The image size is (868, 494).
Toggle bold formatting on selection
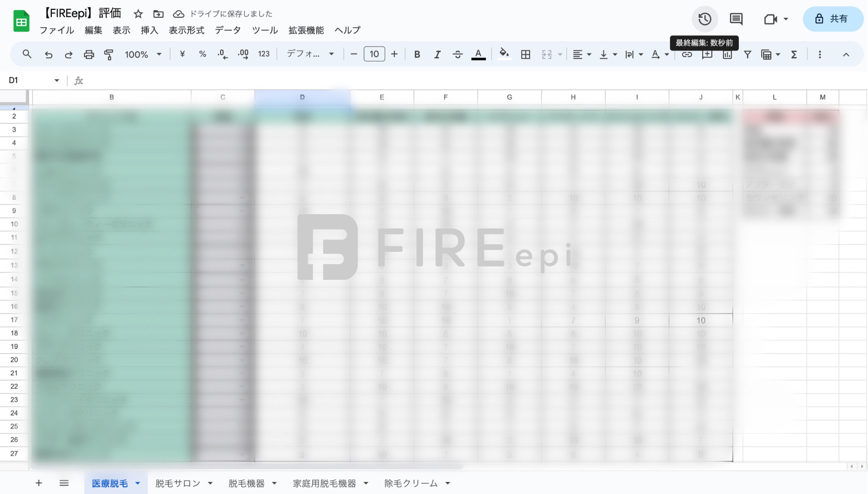point(417,54)
